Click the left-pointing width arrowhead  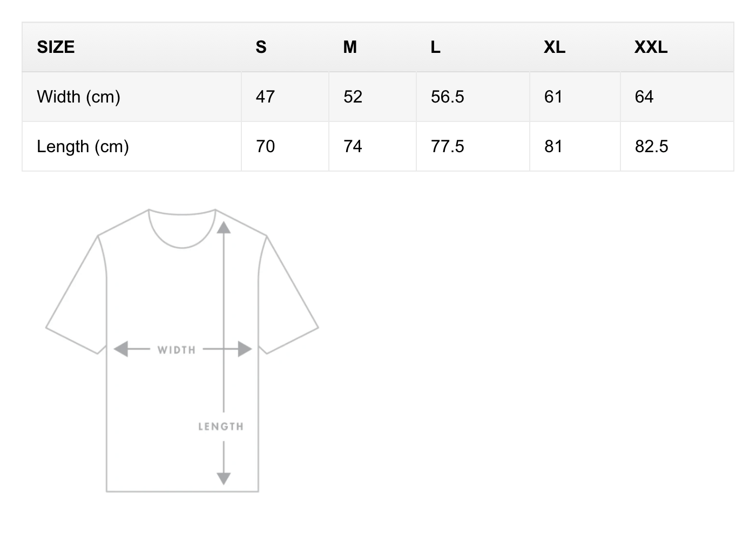[121, 349]
